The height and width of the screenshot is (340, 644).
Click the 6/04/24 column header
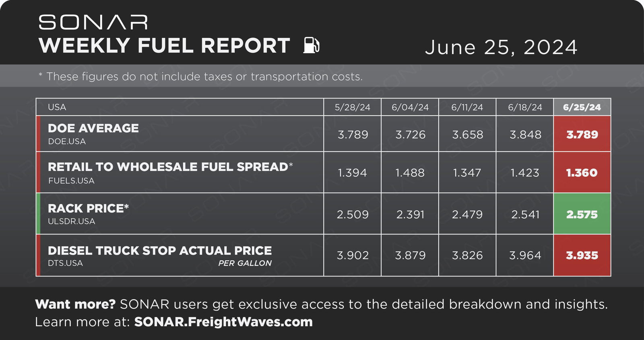[x=410, y=107]
